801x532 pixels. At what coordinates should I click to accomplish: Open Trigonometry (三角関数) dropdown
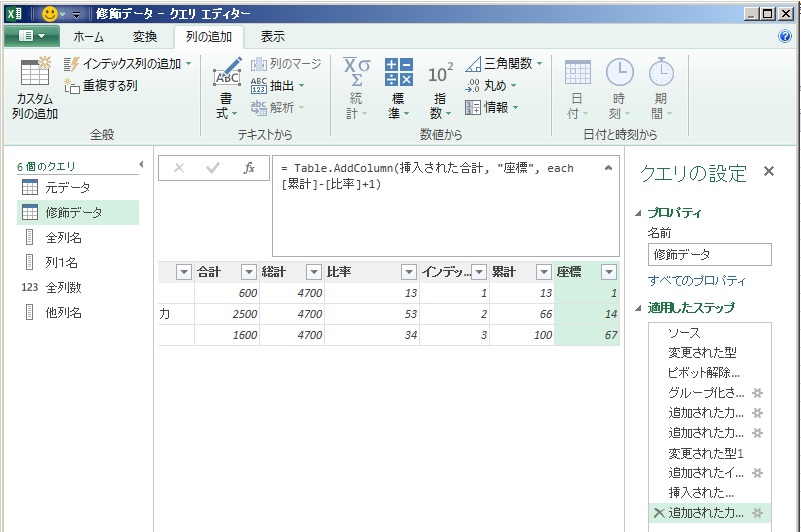(x=539, y=64)
